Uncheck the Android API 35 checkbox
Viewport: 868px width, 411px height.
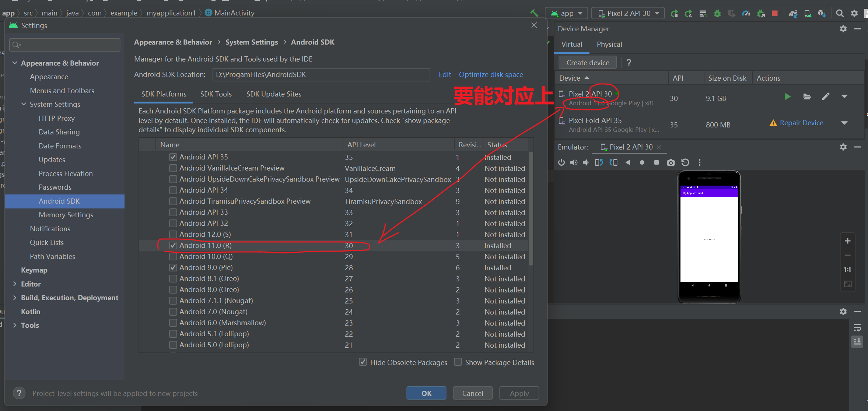pyautogui.click(x=173, y=157)
